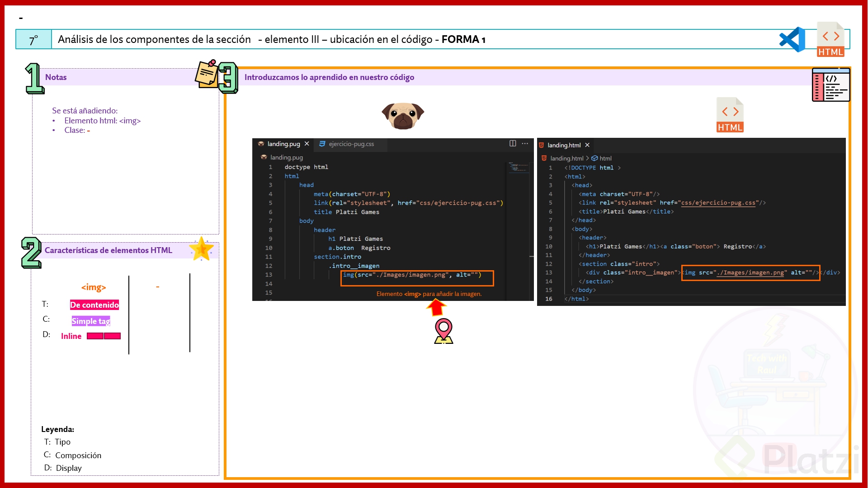Click the Visual Studio Code logo

coord(792,39)
